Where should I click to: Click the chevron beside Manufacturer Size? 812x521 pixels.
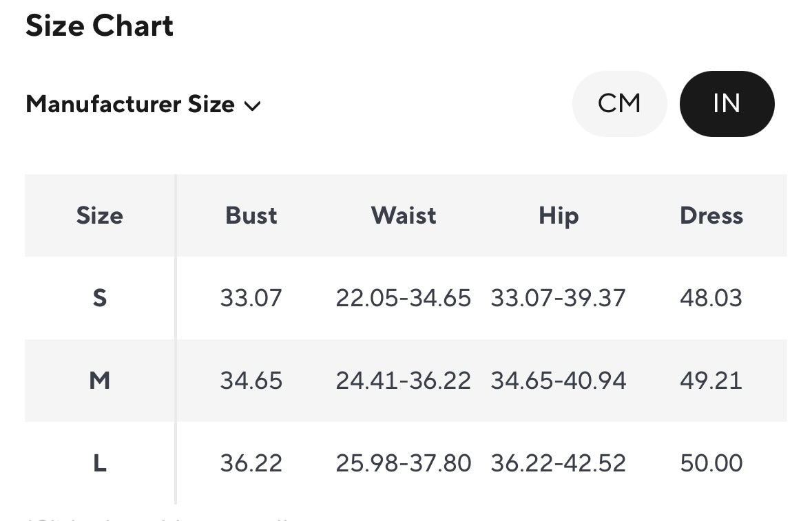pyautogui.click(x=252, y=106)
